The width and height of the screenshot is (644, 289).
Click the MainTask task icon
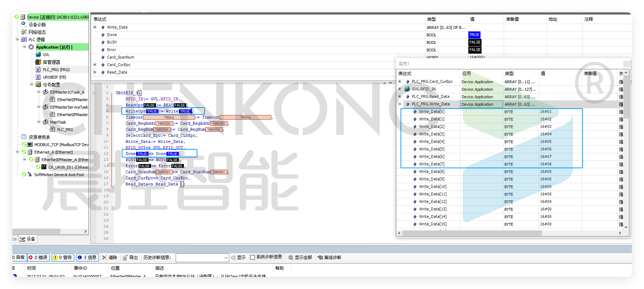click(45, 122)
